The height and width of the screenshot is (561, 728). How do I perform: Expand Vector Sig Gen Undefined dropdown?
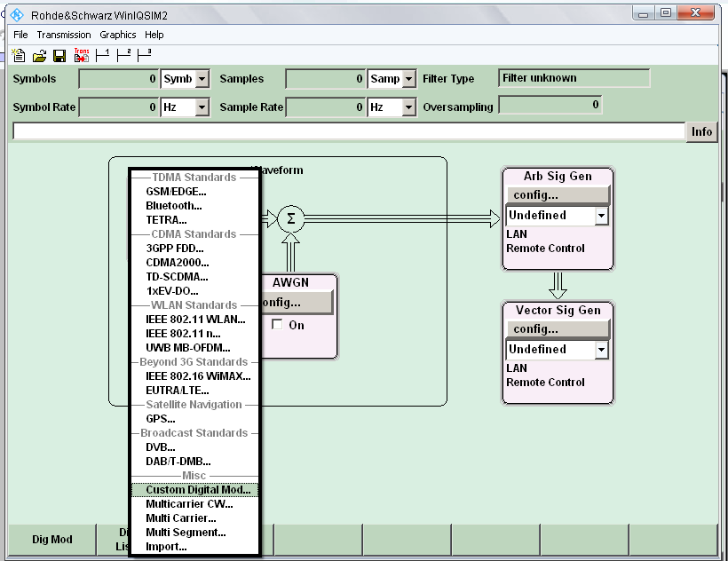[x=601, y=350]
